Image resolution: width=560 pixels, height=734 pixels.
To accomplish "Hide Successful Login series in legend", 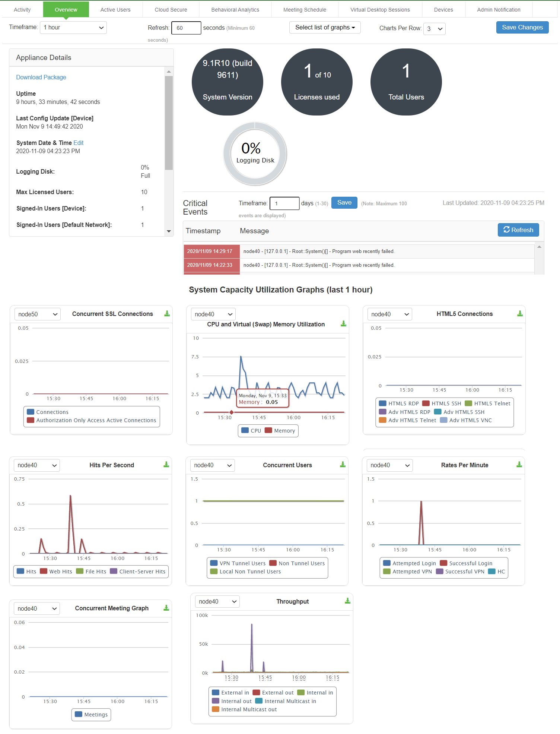I will (x=466, y=563).
